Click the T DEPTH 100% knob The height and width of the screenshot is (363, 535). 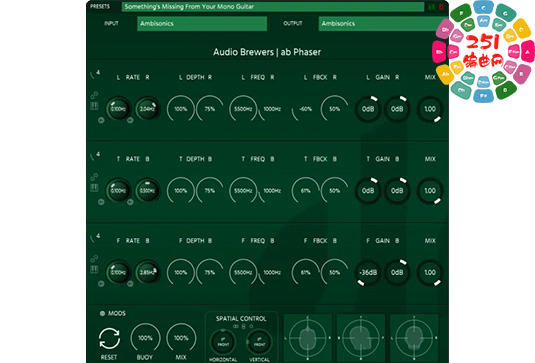click(180, 191)
